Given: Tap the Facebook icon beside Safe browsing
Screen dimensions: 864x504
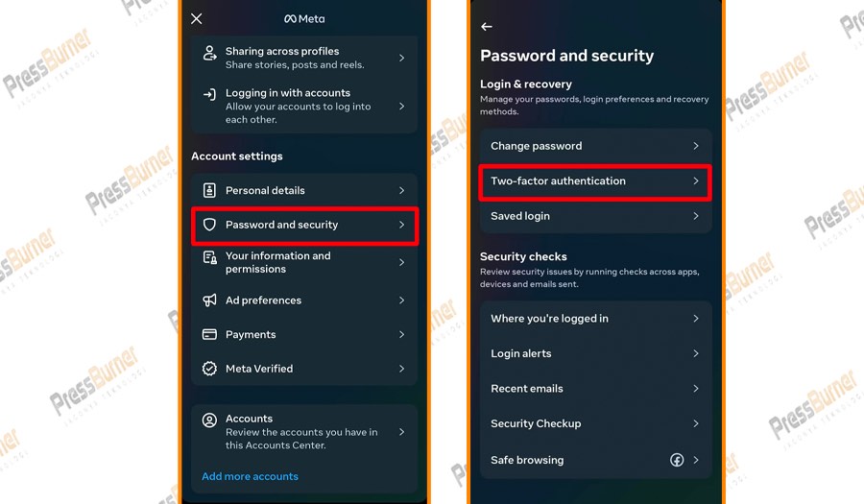Looking at the screenshot, I should 677,460.
